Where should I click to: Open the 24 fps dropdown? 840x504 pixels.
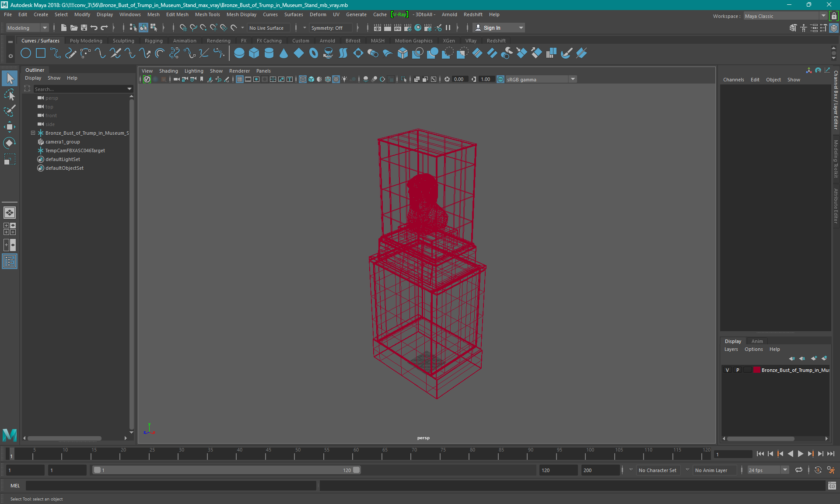[768, 470]
